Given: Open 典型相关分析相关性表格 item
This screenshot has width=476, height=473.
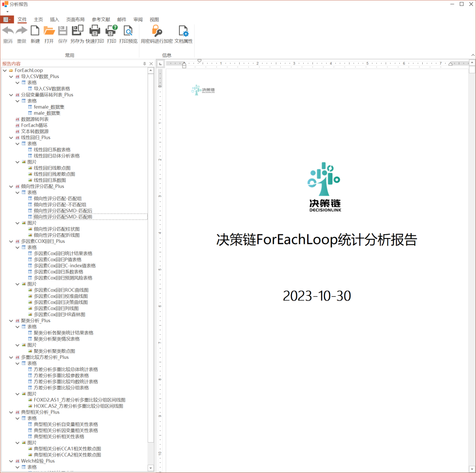Looking at the screenshot, I should click(59, 436).
